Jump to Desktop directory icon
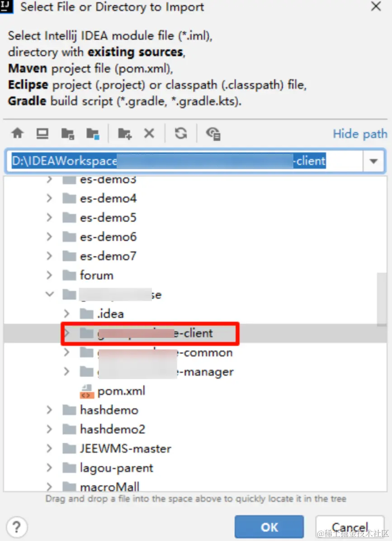 (x=43, y=133)
